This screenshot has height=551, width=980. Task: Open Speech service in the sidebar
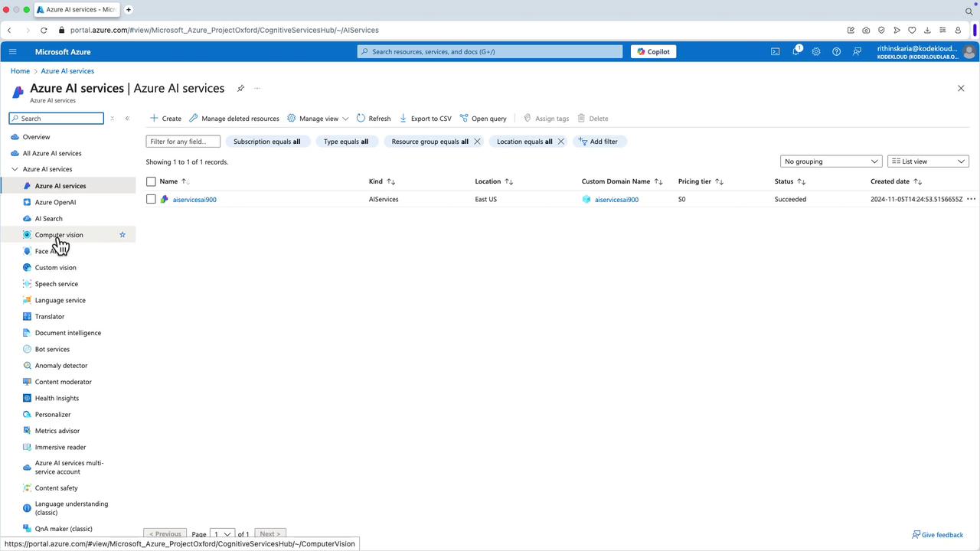pos(57,284)
